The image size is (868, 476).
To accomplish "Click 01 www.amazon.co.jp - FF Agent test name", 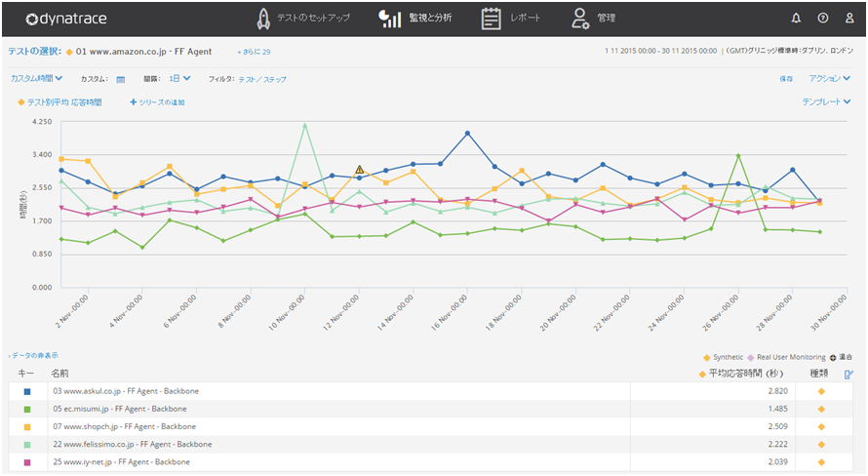I will pos(144,52).
